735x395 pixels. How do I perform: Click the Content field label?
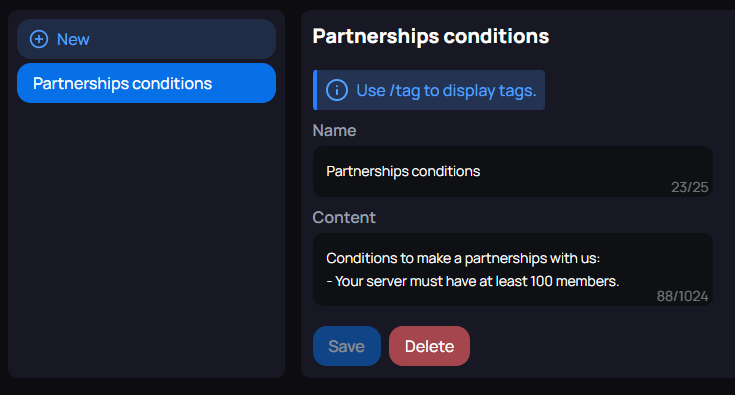(344, 217)
